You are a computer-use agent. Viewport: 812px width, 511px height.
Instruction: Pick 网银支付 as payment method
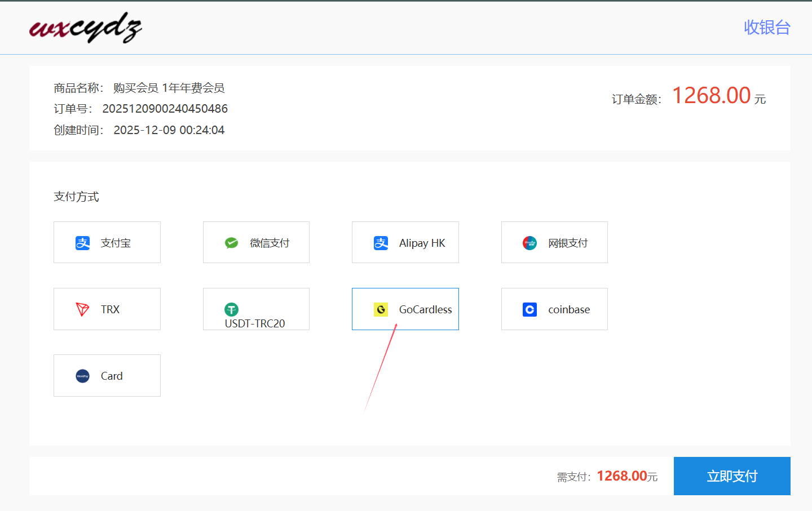click(567, 243)
